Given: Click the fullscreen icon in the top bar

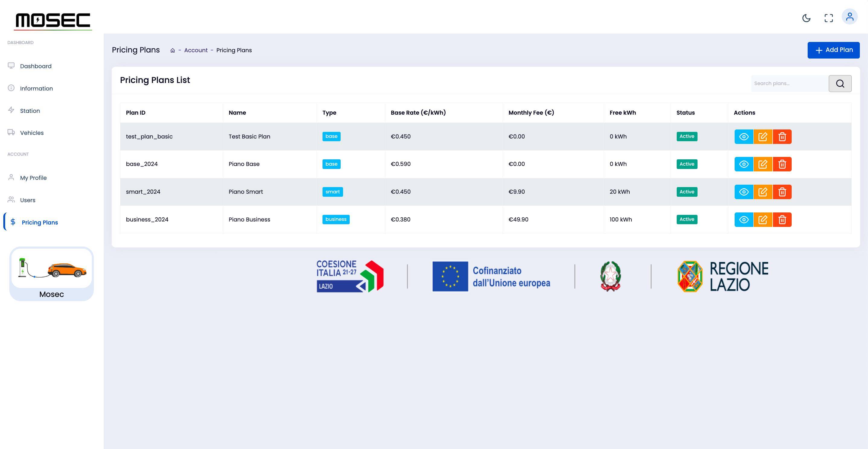Looking at the screenshot, I should pyautogui.click(x=828, y=18).
